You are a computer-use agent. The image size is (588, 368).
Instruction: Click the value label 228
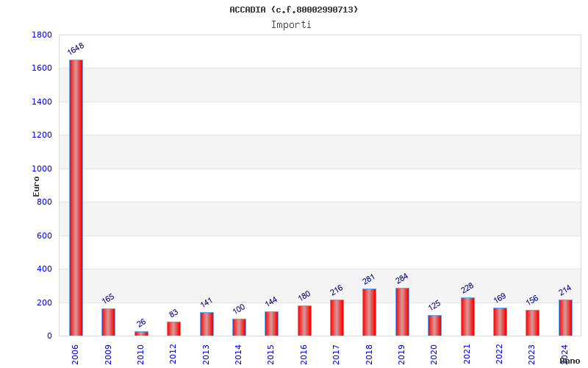467,288
